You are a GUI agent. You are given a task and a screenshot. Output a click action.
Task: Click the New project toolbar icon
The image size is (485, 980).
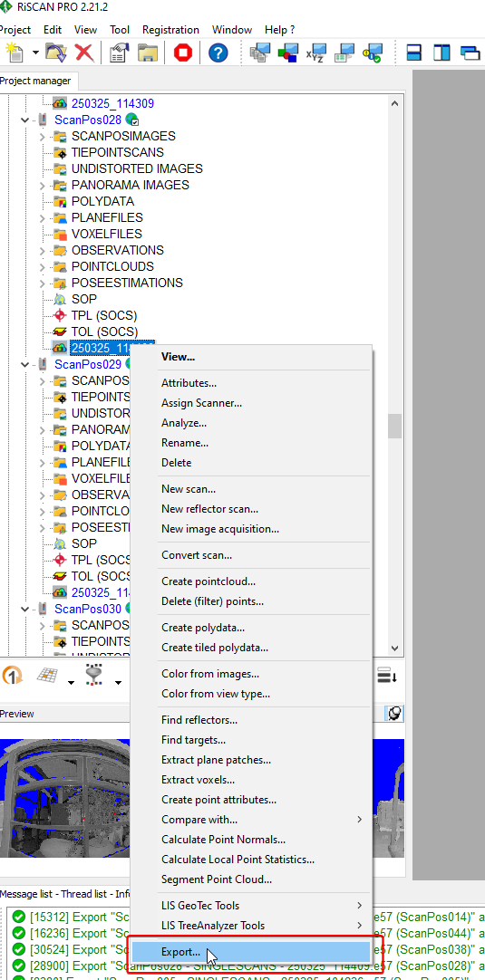click(13, 53)
